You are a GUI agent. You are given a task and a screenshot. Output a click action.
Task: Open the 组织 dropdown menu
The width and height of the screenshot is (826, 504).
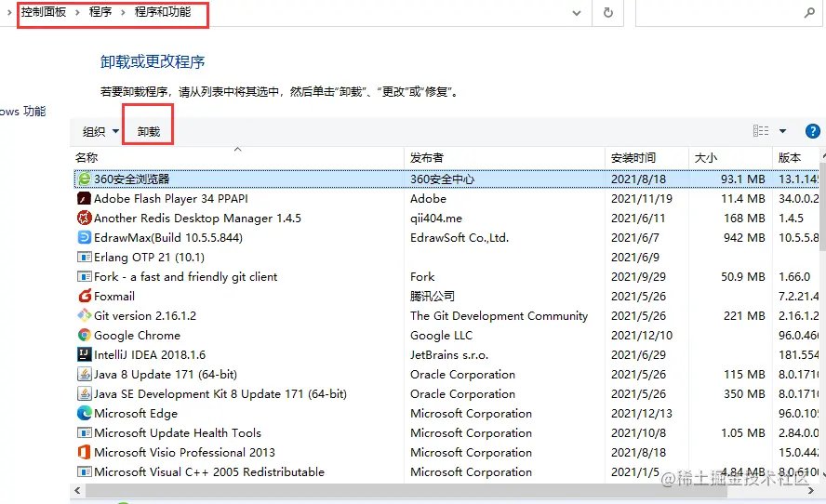coord(100,131)
